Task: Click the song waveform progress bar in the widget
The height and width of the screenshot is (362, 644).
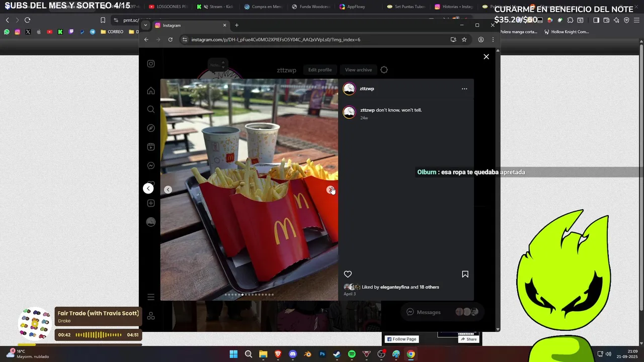Action: click(x=99, y=335)
